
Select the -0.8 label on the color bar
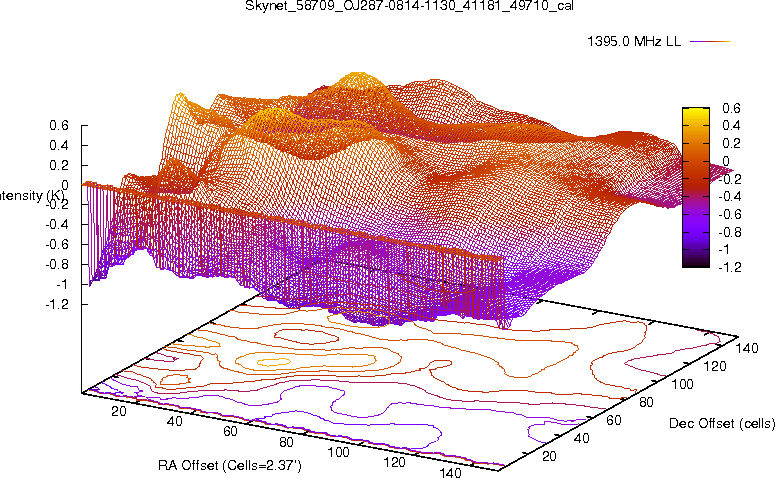tap(729, 232)
